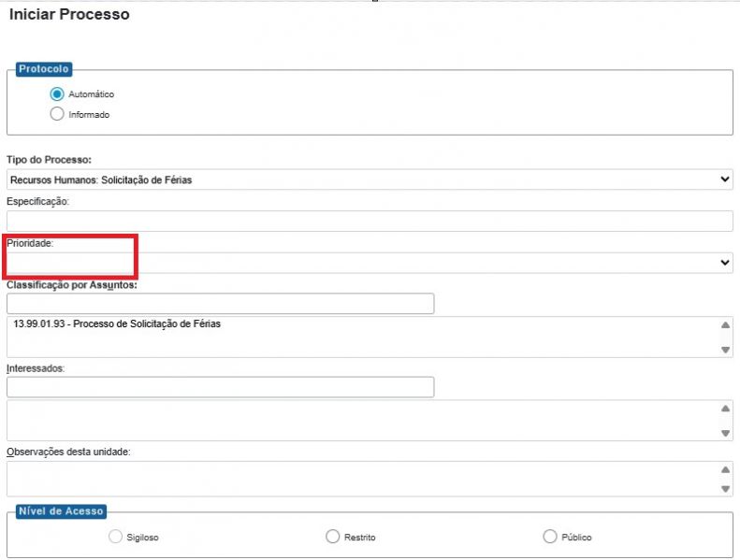Select the 13.99.01.93 Solicitação de Férias entry
The image size is (740, 560).
(117, 324)
